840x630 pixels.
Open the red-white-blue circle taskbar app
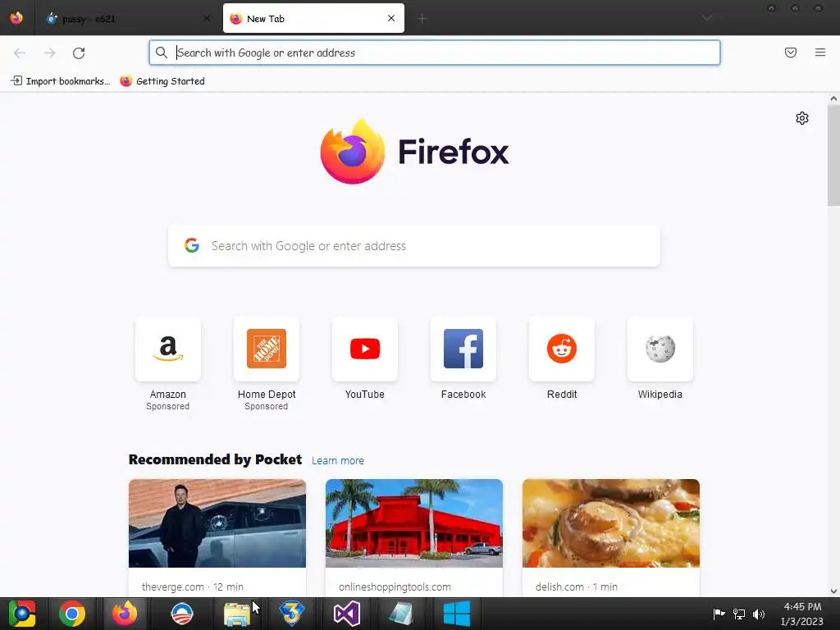click(181, 614)
